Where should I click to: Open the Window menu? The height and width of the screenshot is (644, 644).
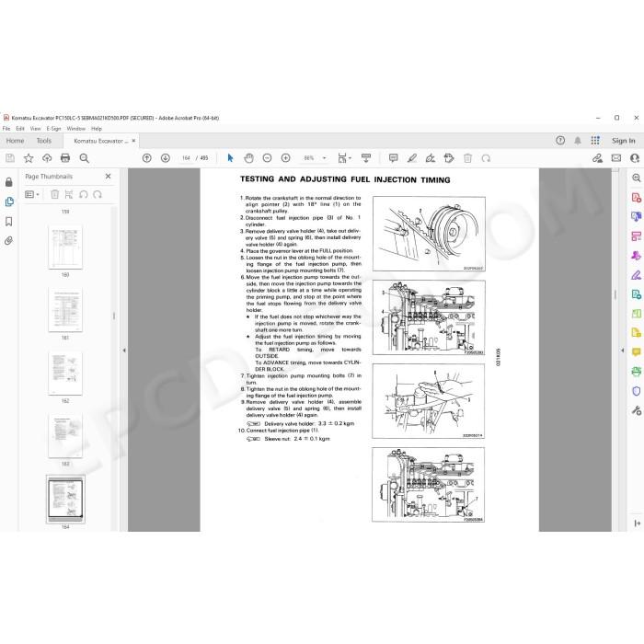76,129
